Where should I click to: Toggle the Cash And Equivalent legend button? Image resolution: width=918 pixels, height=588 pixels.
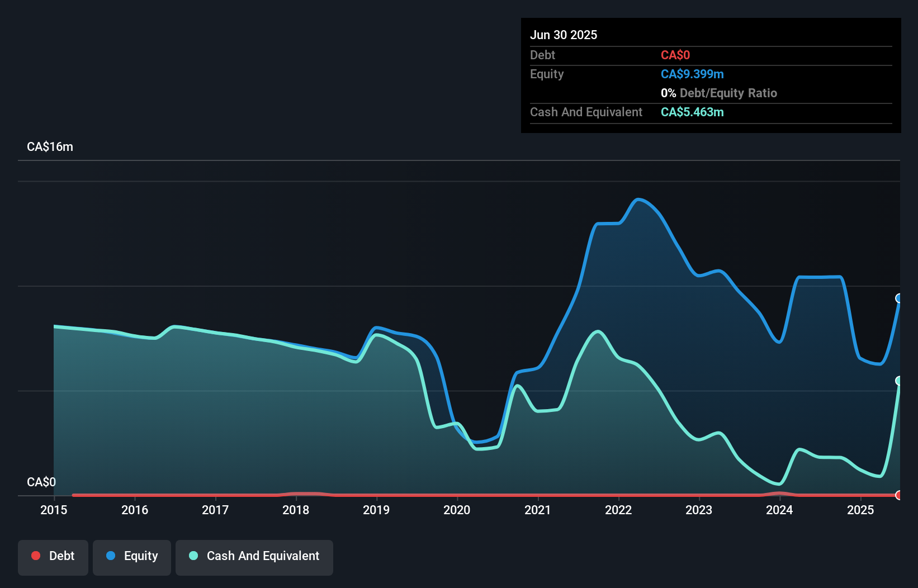click(254, 557)
